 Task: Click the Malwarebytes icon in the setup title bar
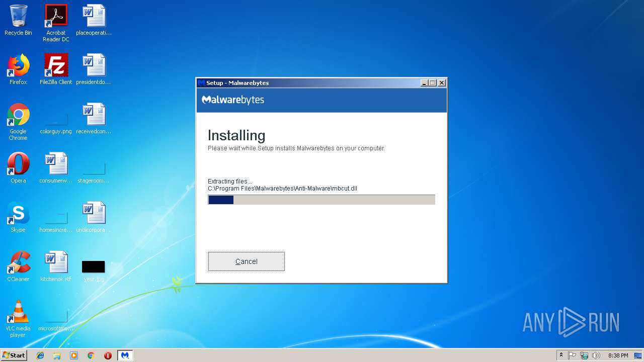201,83
